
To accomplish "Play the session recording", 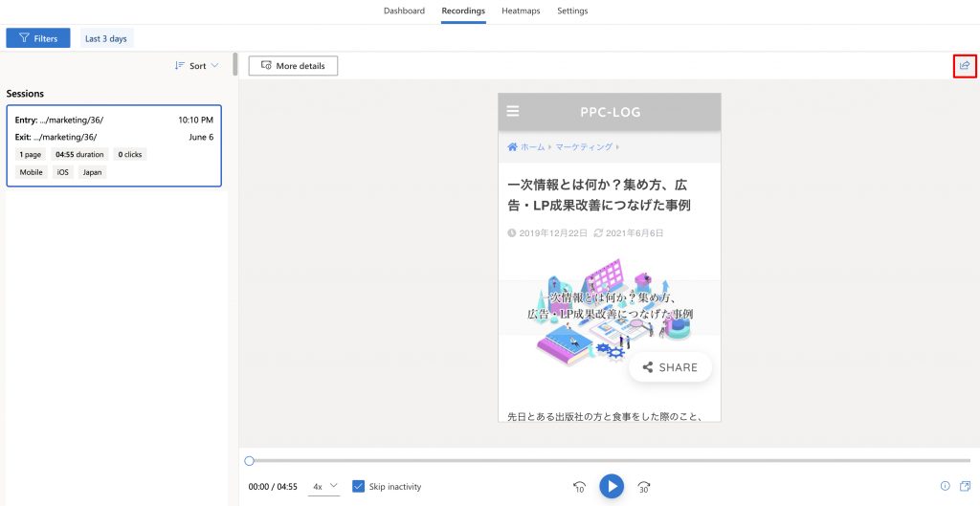I will point(612,486).
